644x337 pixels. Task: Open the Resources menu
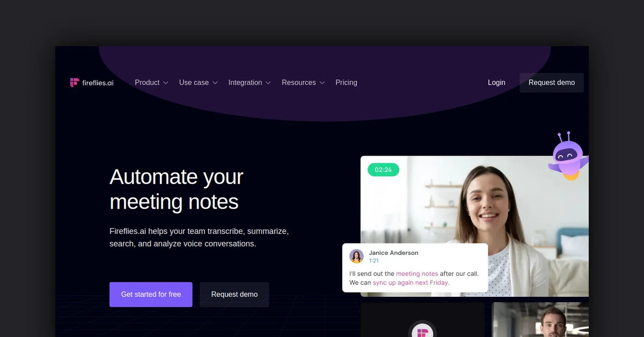point(298,83)
